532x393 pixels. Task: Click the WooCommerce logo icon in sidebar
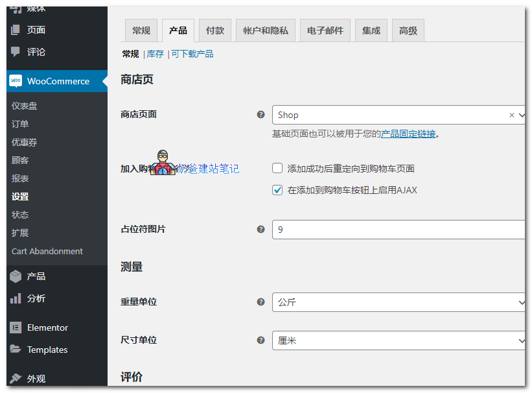coord(16,81)
